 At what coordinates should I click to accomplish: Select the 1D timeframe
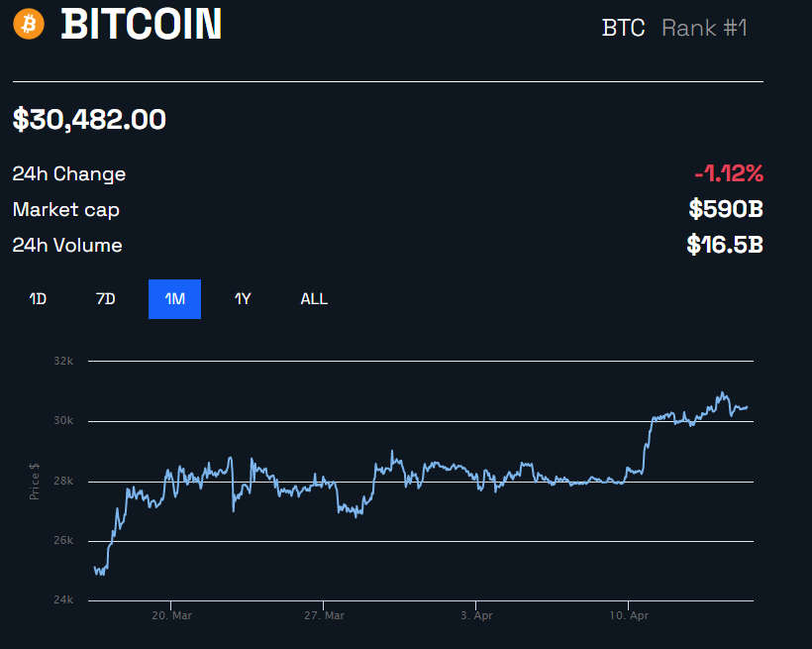tap(37, 298)
